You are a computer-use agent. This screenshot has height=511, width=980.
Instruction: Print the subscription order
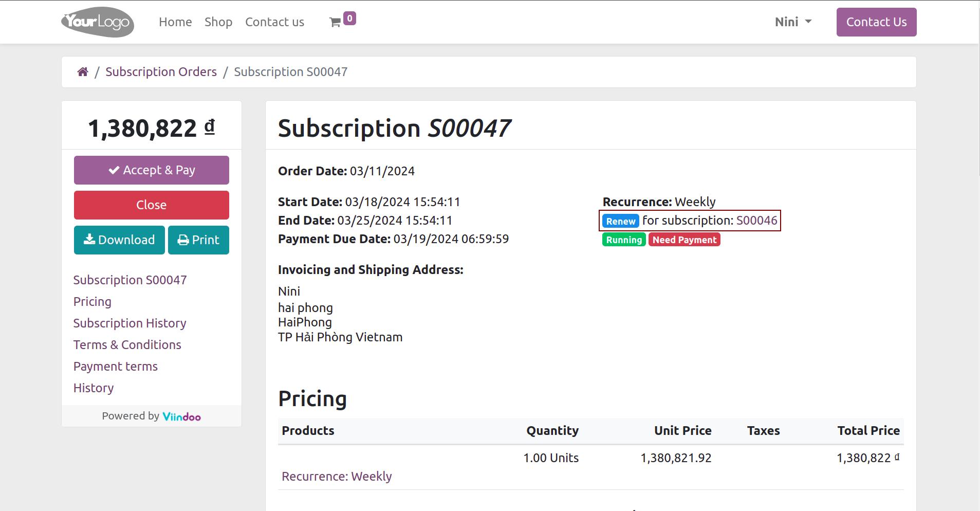[198, 240]
